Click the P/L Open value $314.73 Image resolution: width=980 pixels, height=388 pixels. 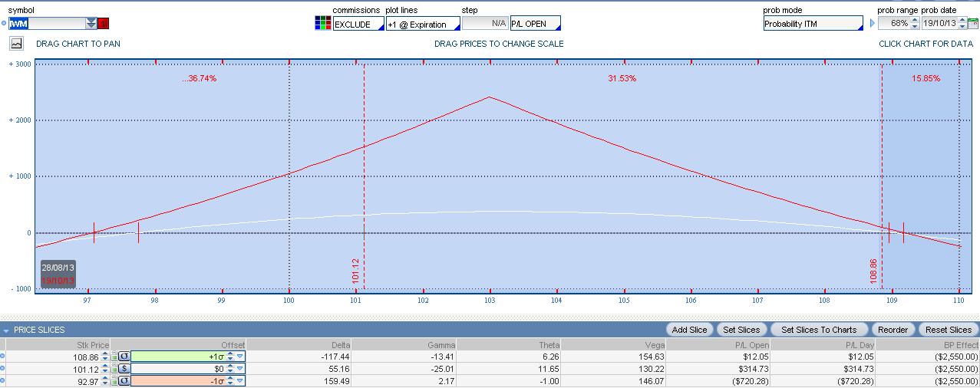pos(751,369)
